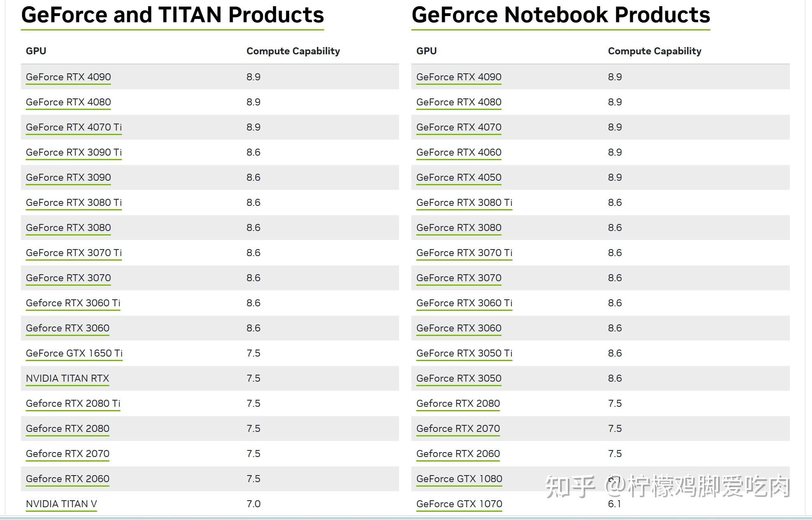Click the GeForce and TITAN Products heading
812x520 pixels.
[173, 15]
